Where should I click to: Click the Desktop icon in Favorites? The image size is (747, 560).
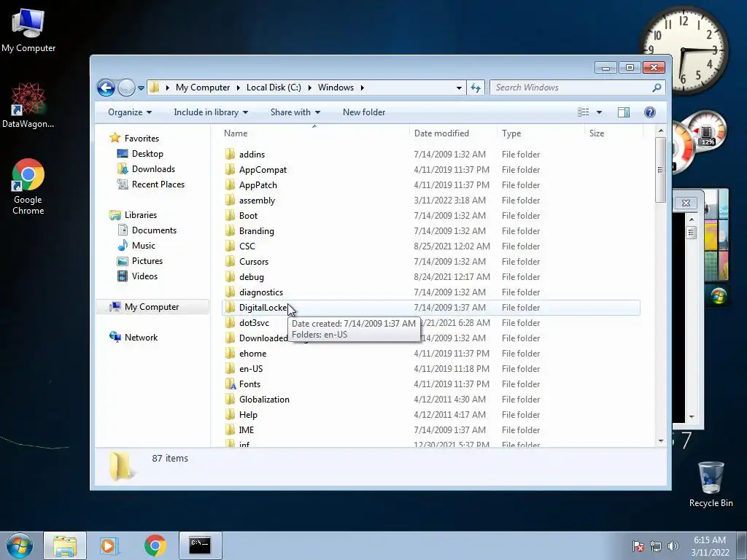[123, 153]
